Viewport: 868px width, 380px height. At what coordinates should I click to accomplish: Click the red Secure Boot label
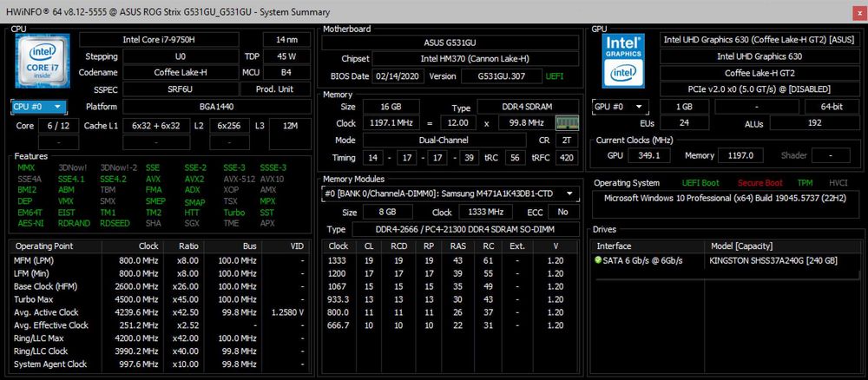pyautogui.click(x=759, y=183)
